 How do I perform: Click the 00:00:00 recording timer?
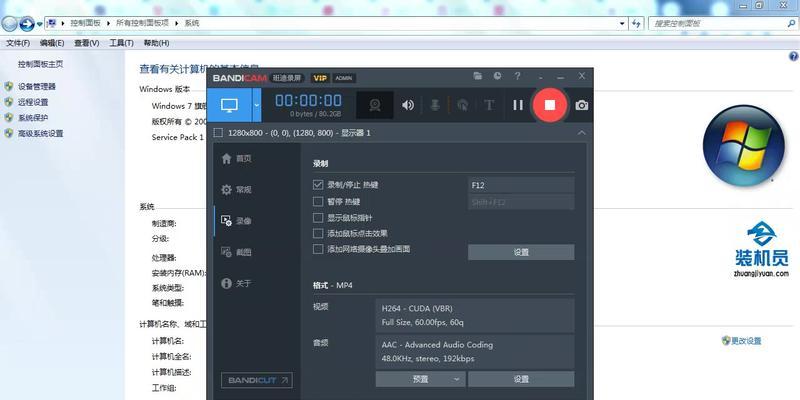(x=309, y=100)
